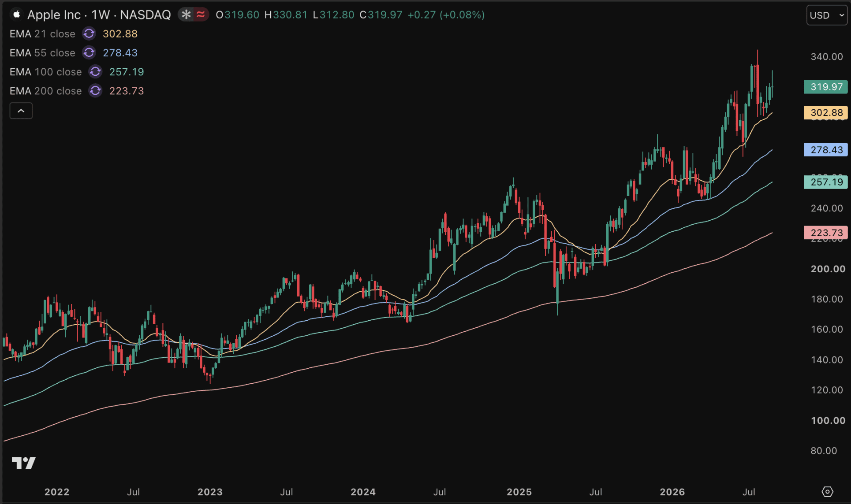Click the 120.00 price scale label
Screen dimensions: 851x504
click(x=827, y=390)
